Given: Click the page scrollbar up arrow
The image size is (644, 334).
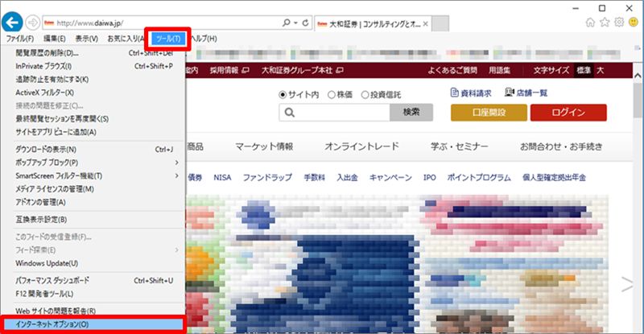Looking at the screenshot, I should (638, 75).
